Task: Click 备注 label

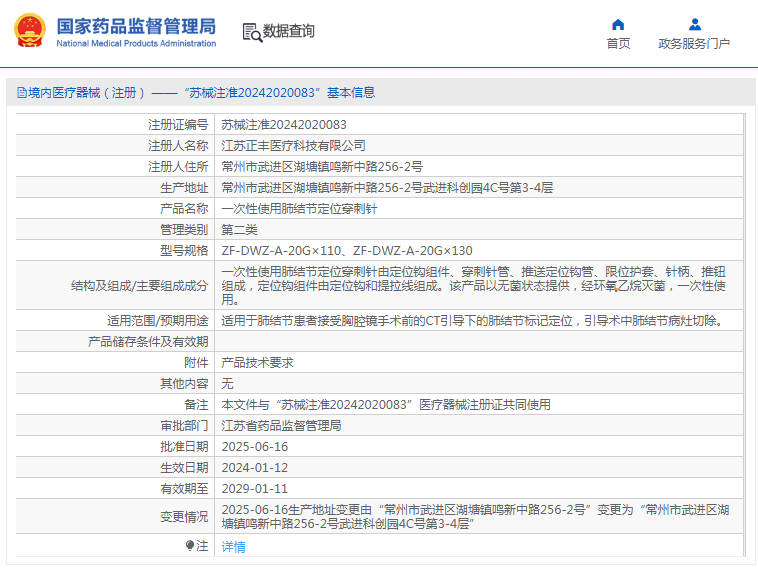Action: 196,405
